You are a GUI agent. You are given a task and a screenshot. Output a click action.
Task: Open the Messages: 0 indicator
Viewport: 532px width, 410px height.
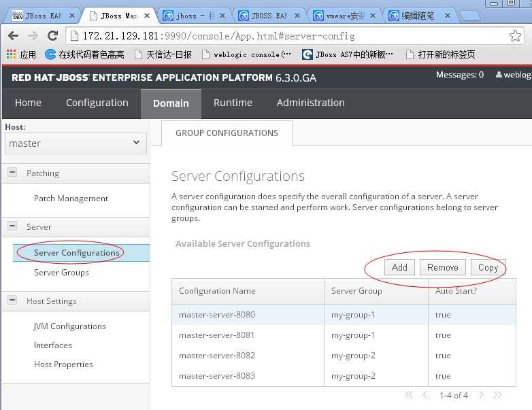click(460, 75)
